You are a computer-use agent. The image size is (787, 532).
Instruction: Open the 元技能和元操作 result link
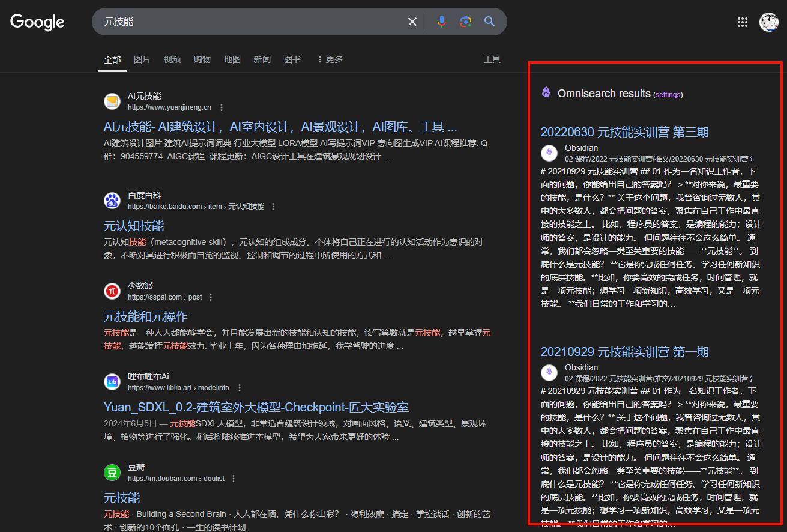tap(146, 316)
